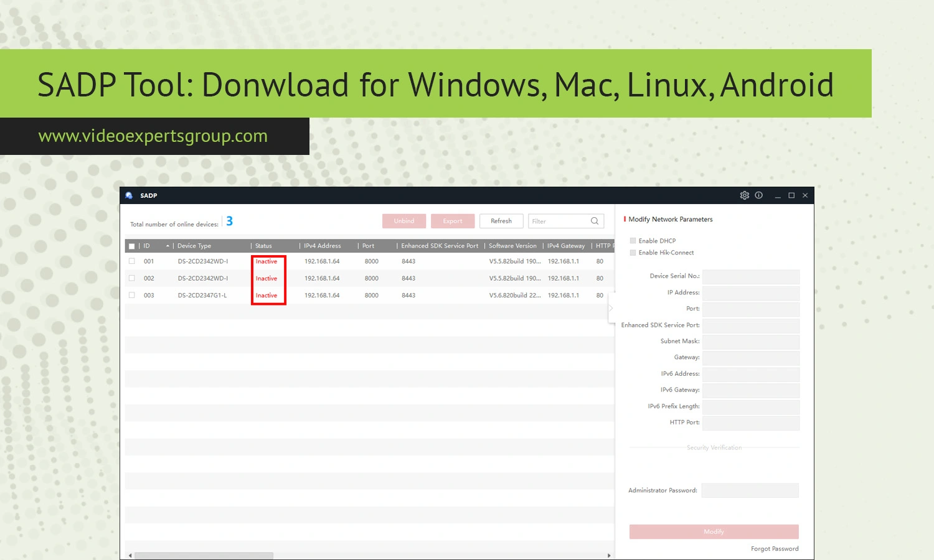This screenshot has height=560, width=934.
Task: Enable DHCP checkbox
Action: tap(633, 241)
